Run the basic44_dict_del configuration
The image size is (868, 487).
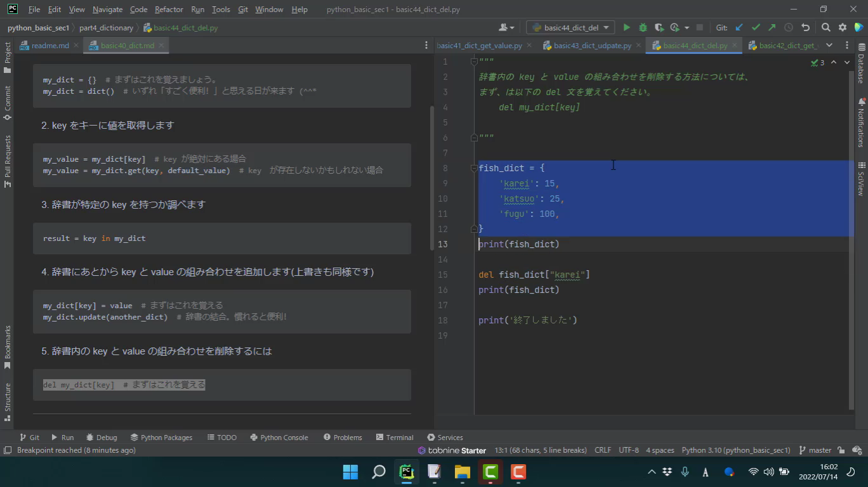point(626,27)
